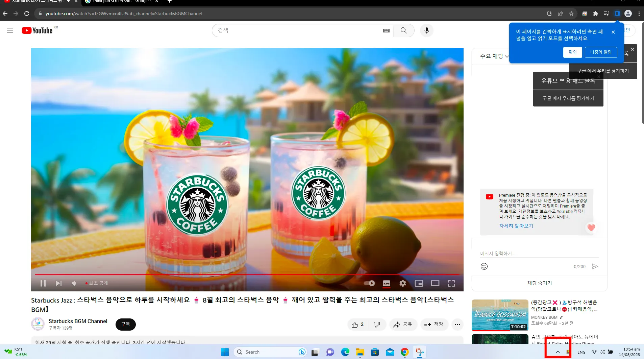Toggle video subtitles on or off
644x359 pixels.
point(387,283)
